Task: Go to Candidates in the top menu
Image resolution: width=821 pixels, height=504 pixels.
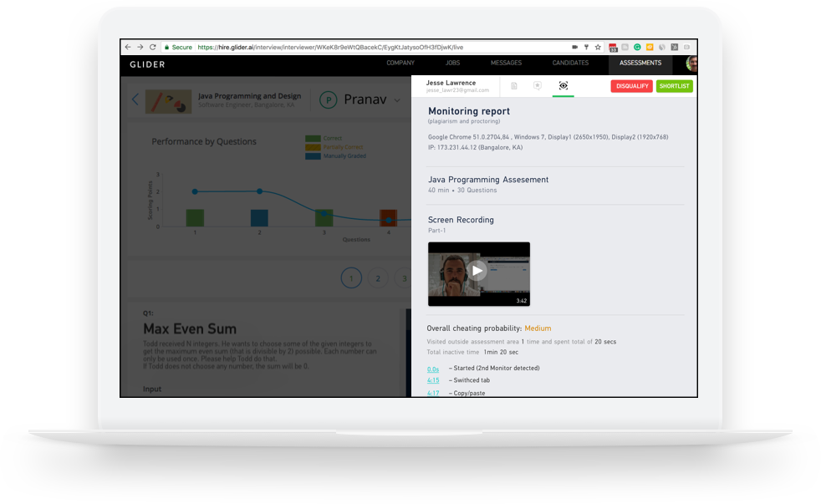Action: (x=570, y=64)
